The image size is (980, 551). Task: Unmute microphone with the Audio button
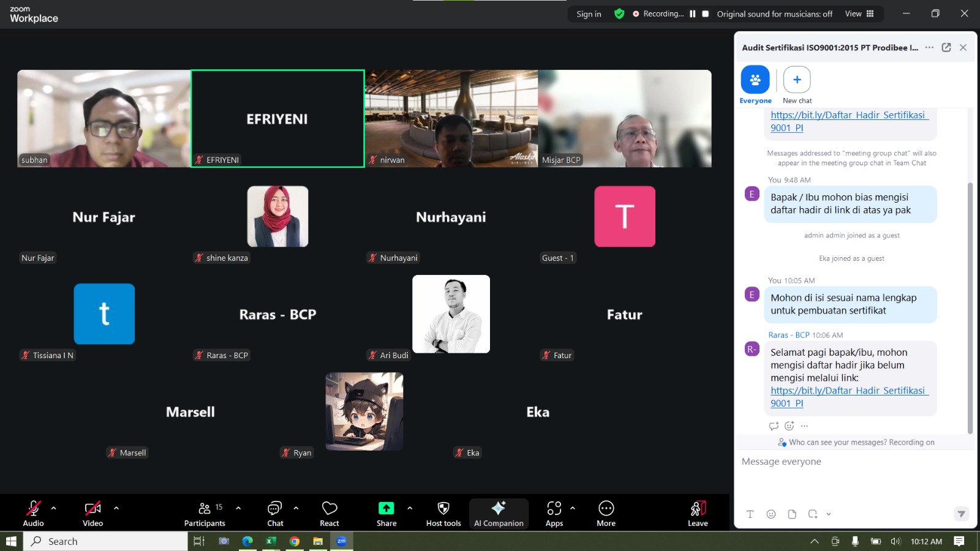[33, 513]
